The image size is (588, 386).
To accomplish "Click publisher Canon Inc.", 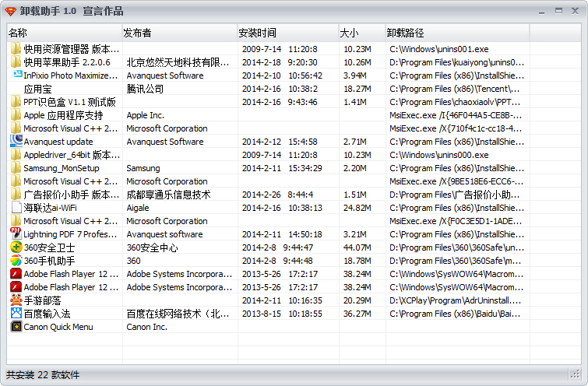I will (146, 327).
